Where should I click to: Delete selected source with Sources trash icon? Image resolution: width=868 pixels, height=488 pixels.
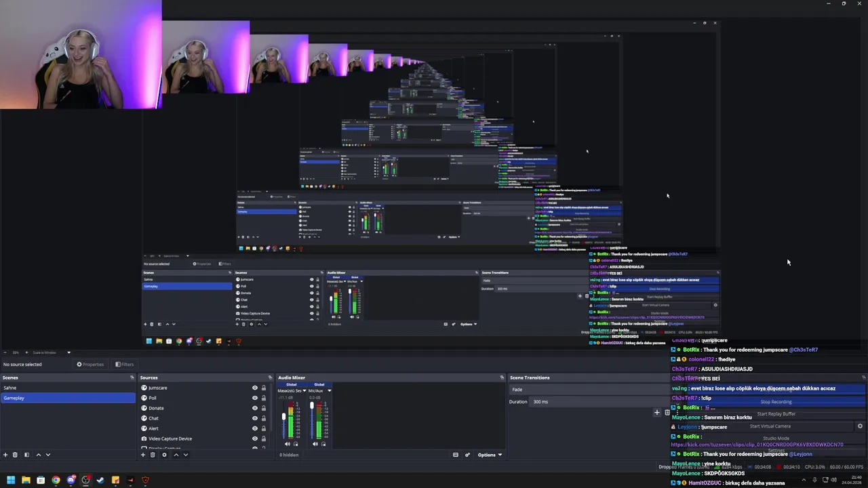click(153, 455)
